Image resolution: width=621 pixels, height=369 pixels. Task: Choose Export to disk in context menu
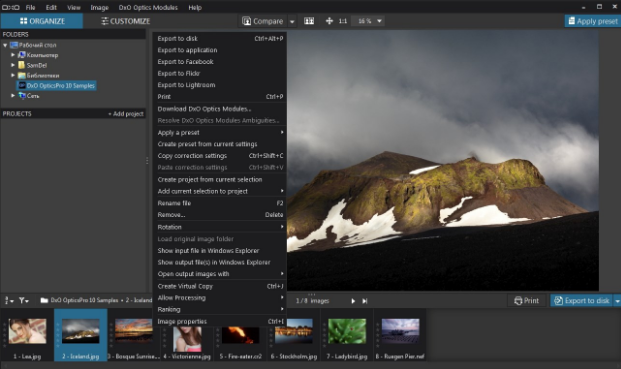click(220, 38)
